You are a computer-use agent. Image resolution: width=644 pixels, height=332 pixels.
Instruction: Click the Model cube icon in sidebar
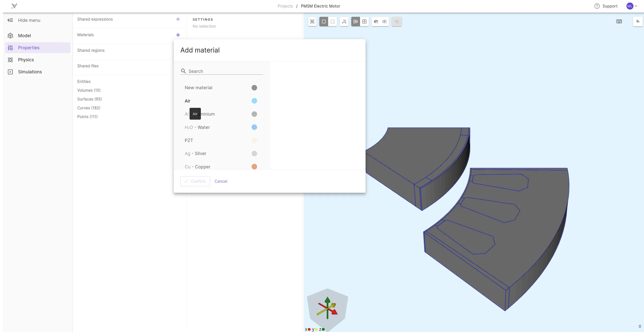tap(10, 35)
